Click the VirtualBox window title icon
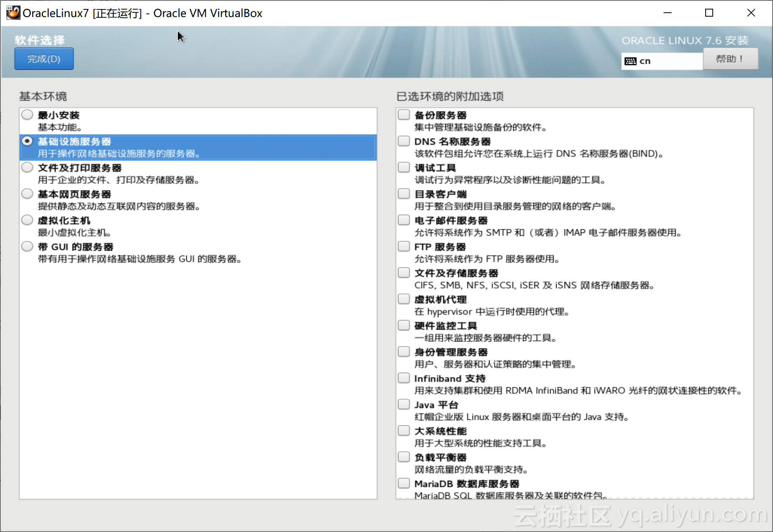 coord(13,13)
